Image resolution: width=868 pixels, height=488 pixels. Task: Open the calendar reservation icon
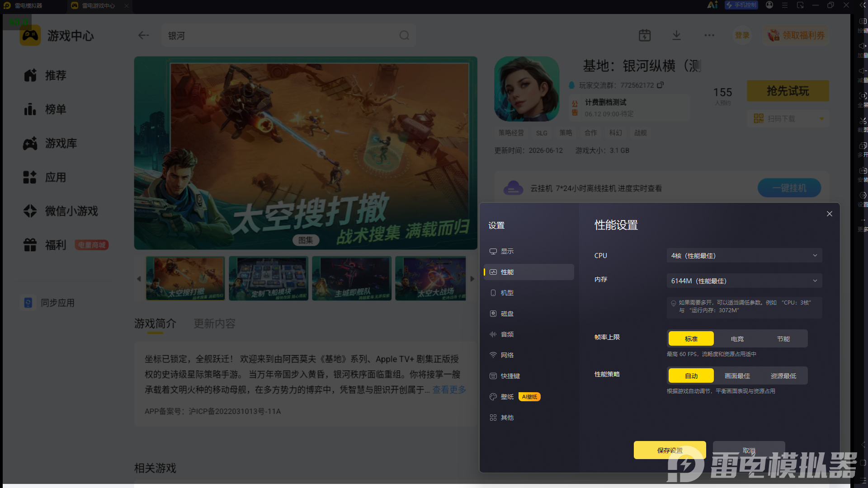coord(645,35)
